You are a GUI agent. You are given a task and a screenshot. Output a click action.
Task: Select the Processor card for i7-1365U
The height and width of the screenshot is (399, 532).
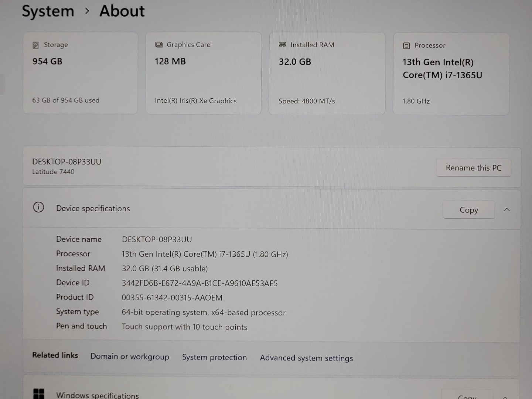(x=451, y=74)
